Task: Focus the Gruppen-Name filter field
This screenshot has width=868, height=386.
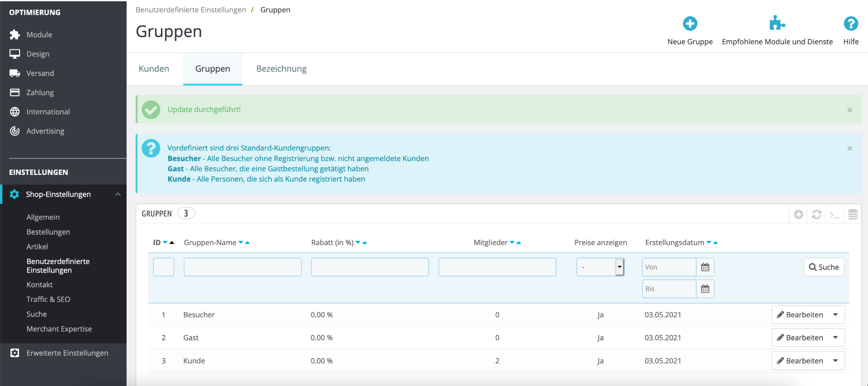Action: pyautogui.click(x=243, y=267)
